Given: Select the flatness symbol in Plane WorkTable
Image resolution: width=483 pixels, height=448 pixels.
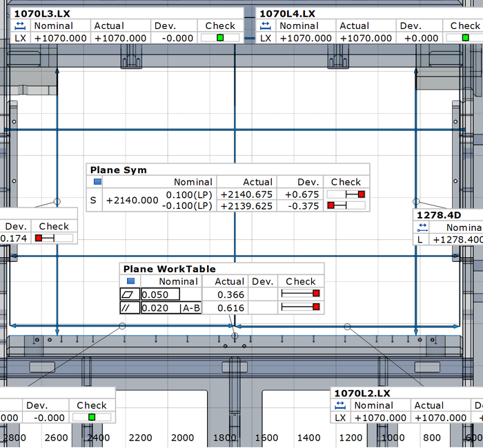Looking at the screenshot, I should pyautogui.click(x=130, y=294).
